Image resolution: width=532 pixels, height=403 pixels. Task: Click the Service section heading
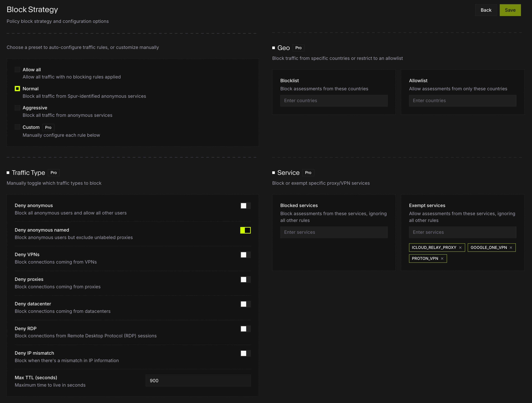coord(288,173)
